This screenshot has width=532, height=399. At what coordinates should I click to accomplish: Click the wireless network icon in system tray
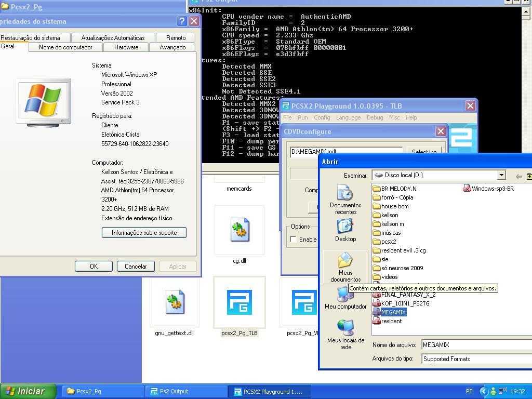click(x=502, y=391)
